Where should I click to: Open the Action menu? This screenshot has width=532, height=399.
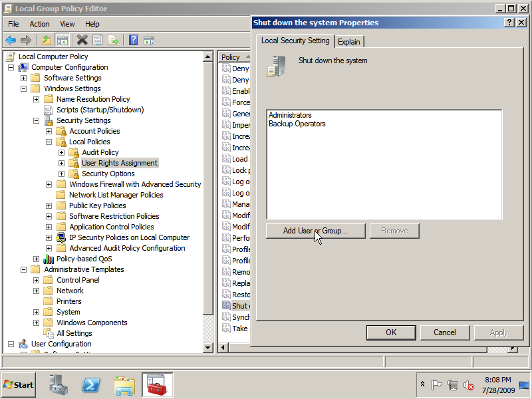39,24
